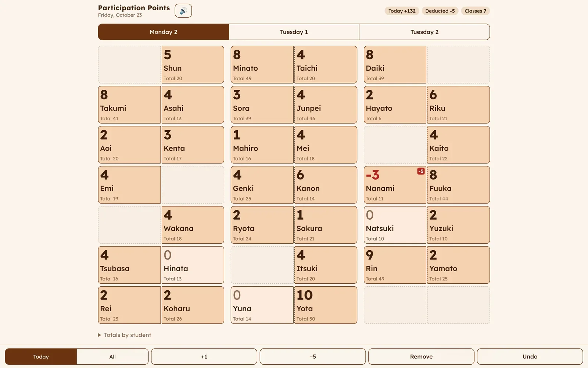Image resolution: width=588 pixels, height=368 pixels.
Task: Click the Participation Points heading
Action: (x=134, y=8)
